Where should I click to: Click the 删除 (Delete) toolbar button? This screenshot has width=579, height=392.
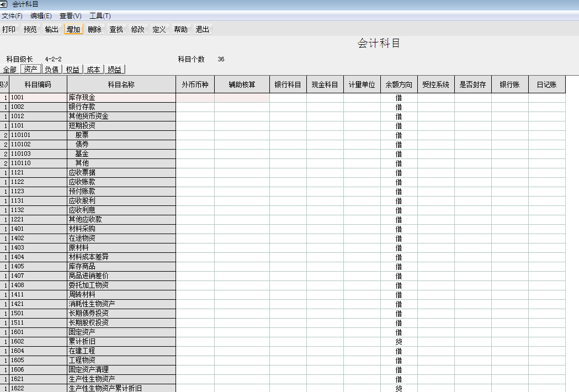pos(95,29)
